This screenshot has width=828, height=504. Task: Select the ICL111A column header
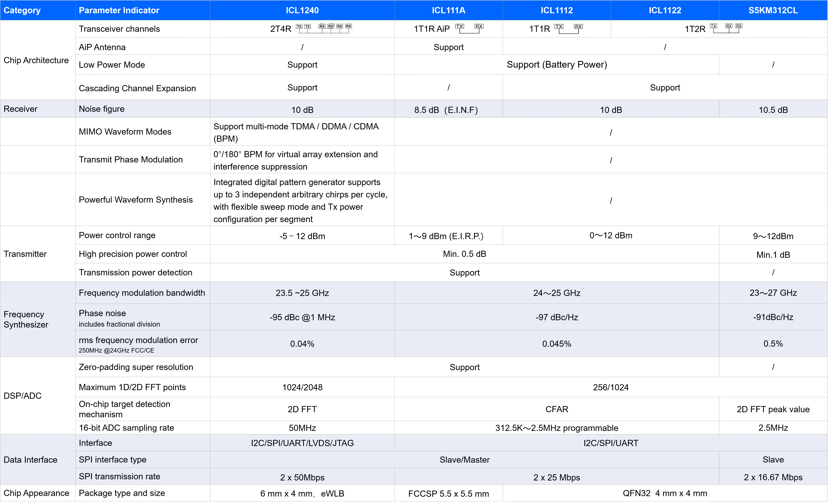click(x=448, y=10)
